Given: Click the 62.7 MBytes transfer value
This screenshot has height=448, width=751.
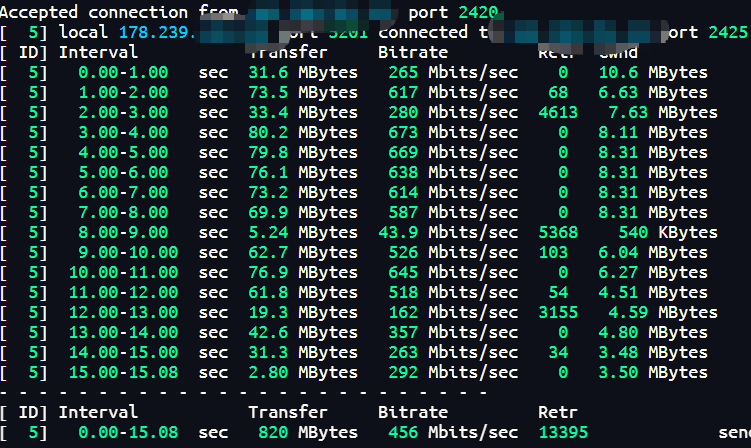Looking at the screenshot, I should (303, 253).
